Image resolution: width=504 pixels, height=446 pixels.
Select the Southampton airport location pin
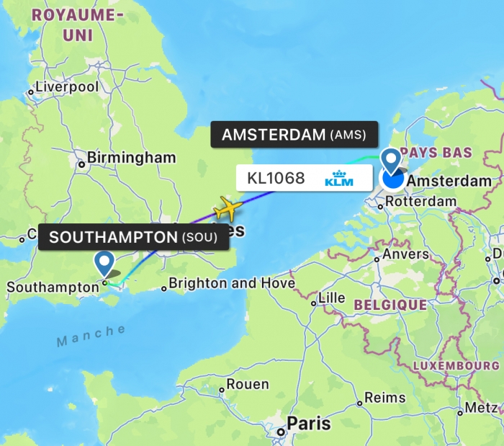tap(104, 264)
